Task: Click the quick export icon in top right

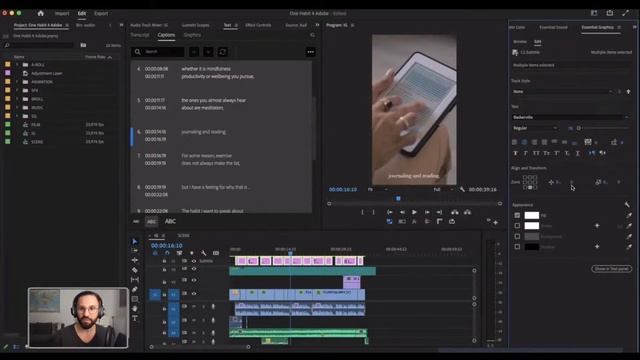Action: [609, 13]
